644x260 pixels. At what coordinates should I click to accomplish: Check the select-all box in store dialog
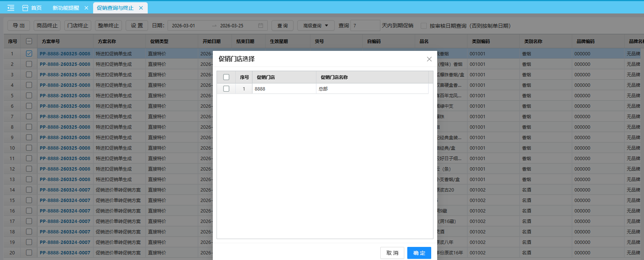226,77
